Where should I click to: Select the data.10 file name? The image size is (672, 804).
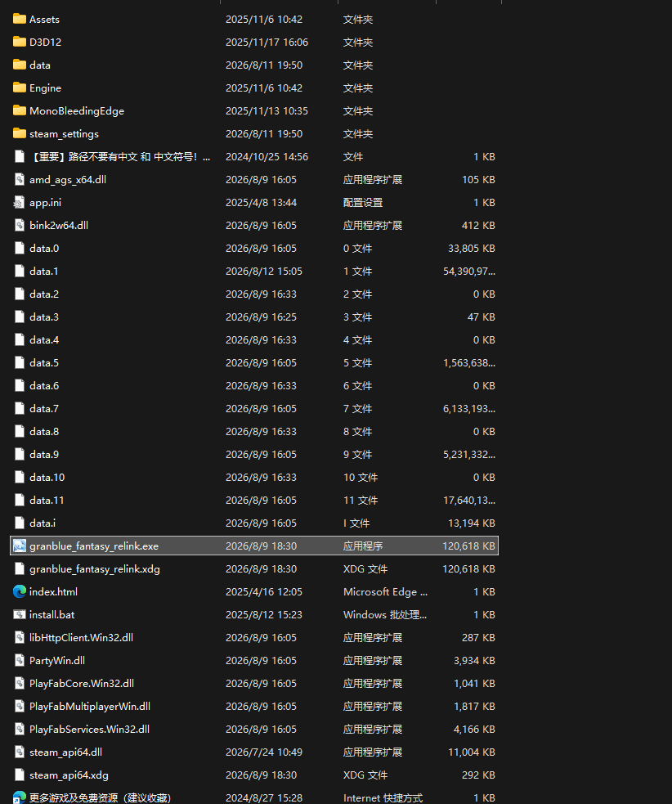(x=47, y=478)
